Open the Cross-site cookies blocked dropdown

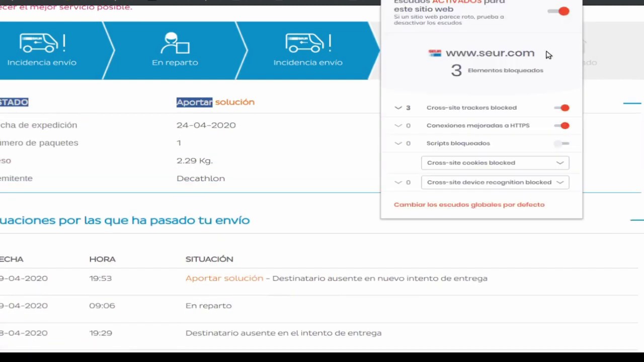point(495,163)
